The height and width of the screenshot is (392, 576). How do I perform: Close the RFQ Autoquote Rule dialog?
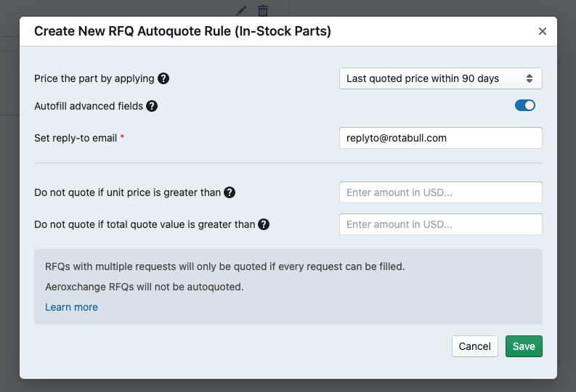point(543,31)
